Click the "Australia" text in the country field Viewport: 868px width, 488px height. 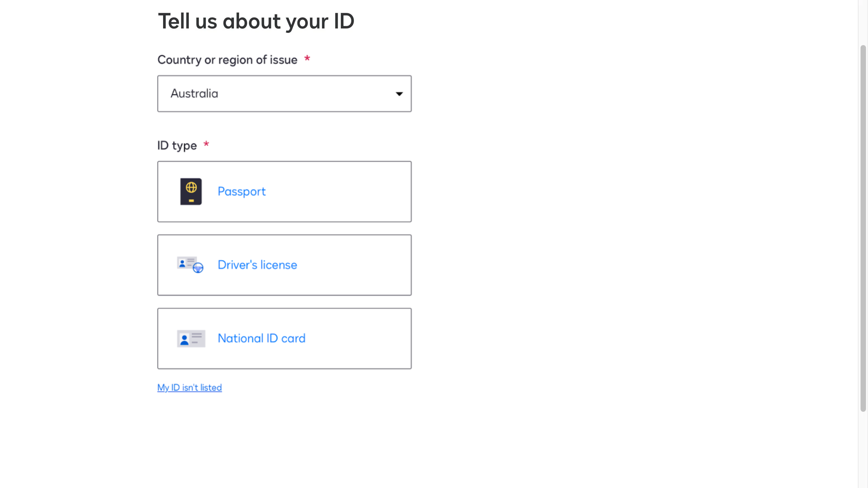[194, 94]
